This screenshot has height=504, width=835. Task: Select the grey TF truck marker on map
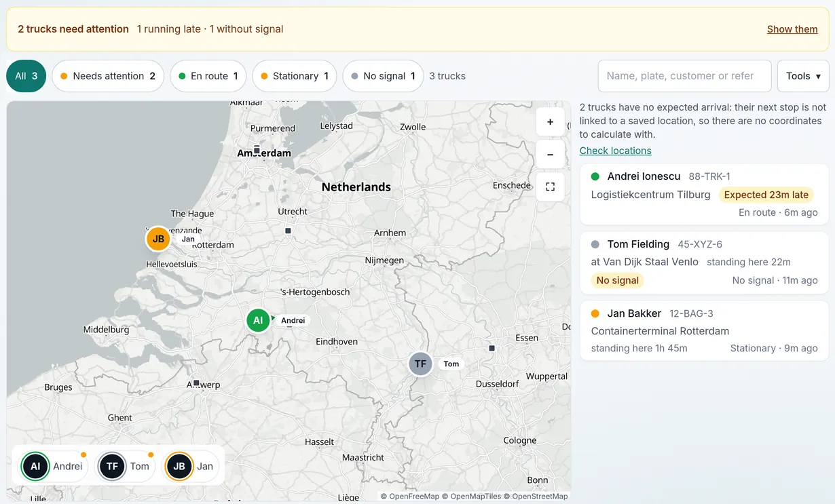420,364
